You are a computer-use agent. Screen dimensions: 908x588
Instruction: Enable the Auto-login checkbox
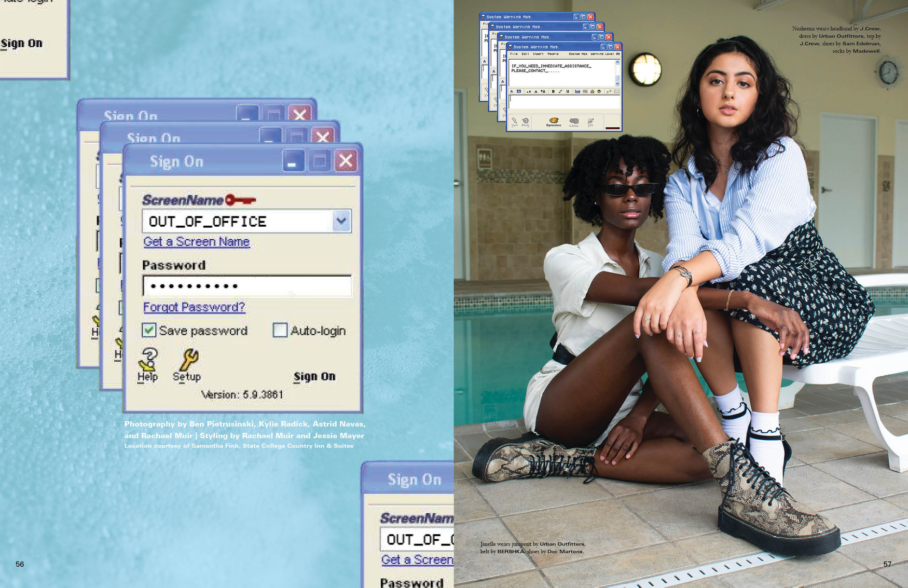tap(280, 330)
